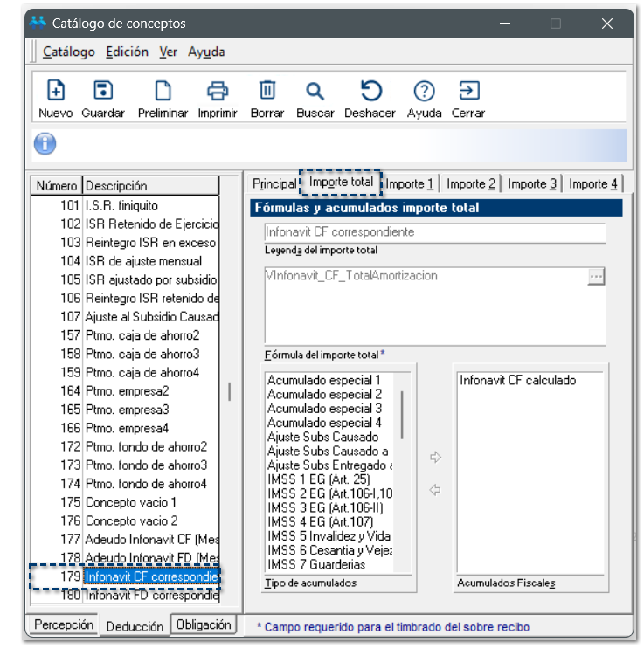The image size is (644, 648).
Task: Open Buscar search tool
Action: (315, 91)
